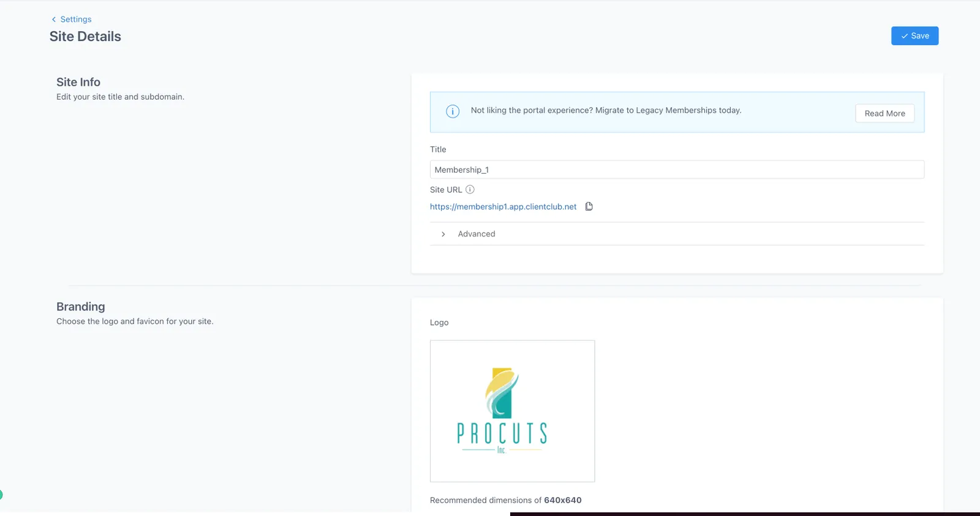Click the info icon in the migration banner
This screenshot has width=980, height=516.
pyautogui.click(x=453, y=111)
